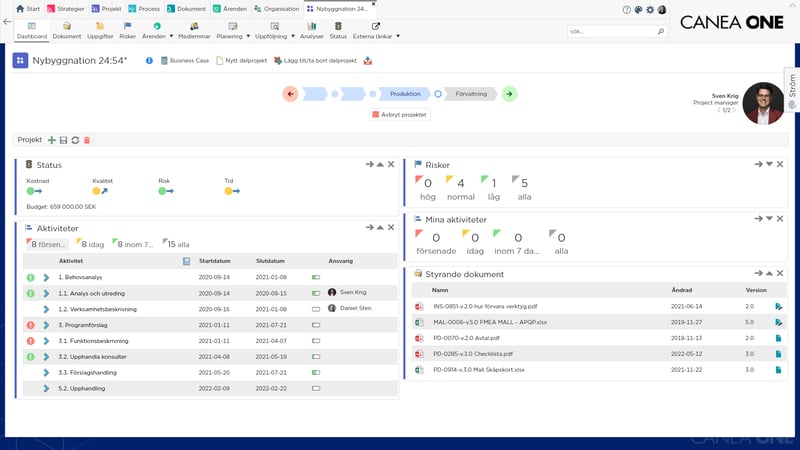Open the Ärenden toolbar dropdown arrow
Screen dimensions: 800x450
point(171,36)
